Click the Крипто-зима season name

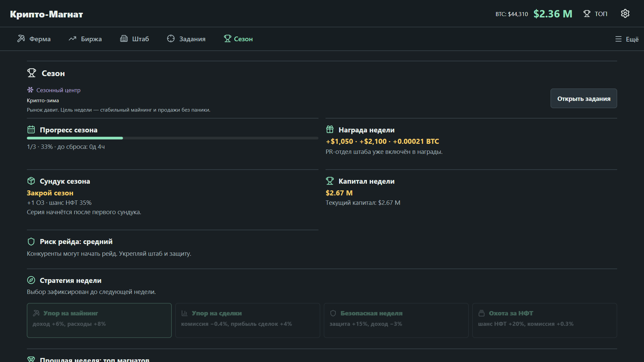(43, 101)
